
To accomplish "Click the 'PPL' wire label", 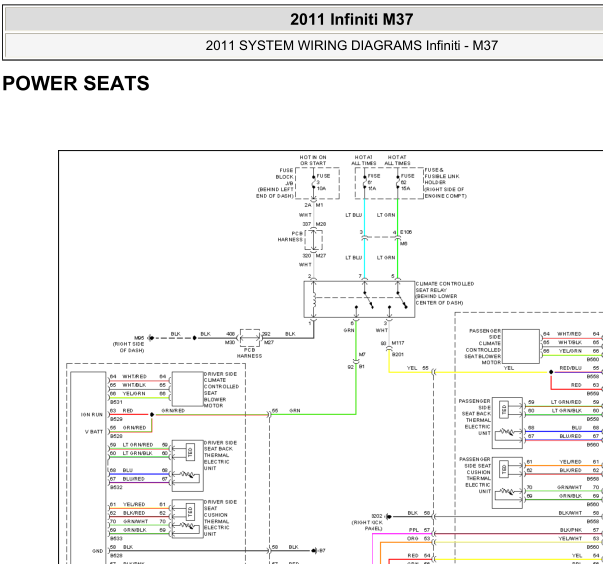I will [413, 530].
